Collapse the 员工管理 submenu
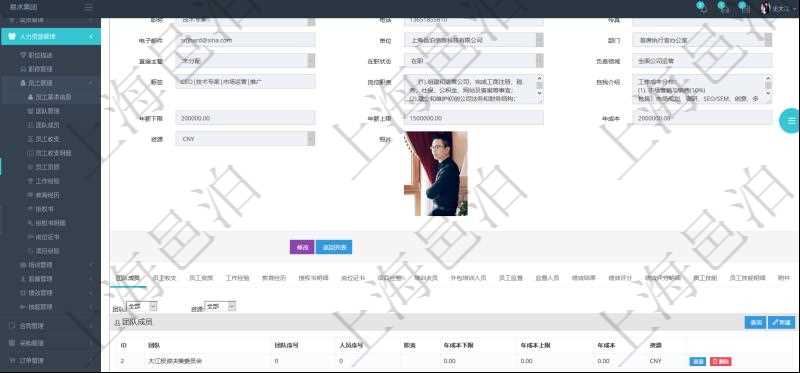Image resolution: width=800 pixels, height=373 pixels. (51, 83)
